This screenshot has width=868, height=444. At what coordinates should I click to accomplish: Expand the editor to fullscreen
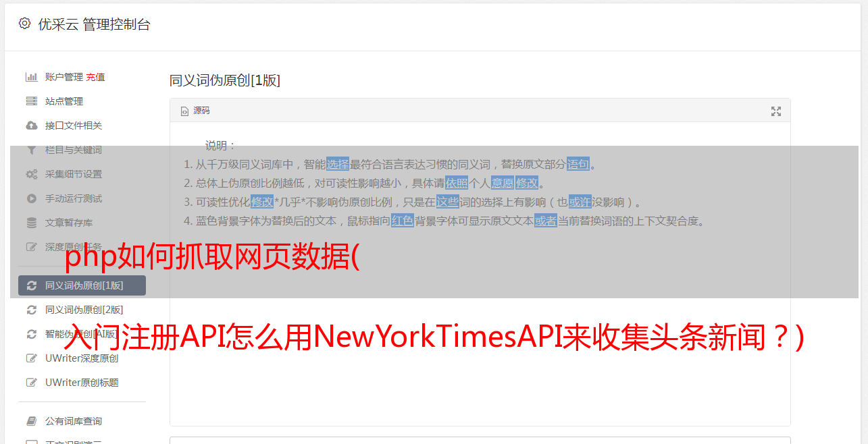776,111
